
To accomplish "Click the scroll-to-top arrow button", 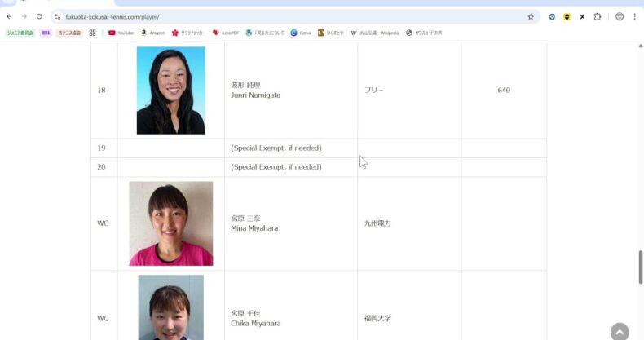I will pyautogui.click(x=620, y=332).
